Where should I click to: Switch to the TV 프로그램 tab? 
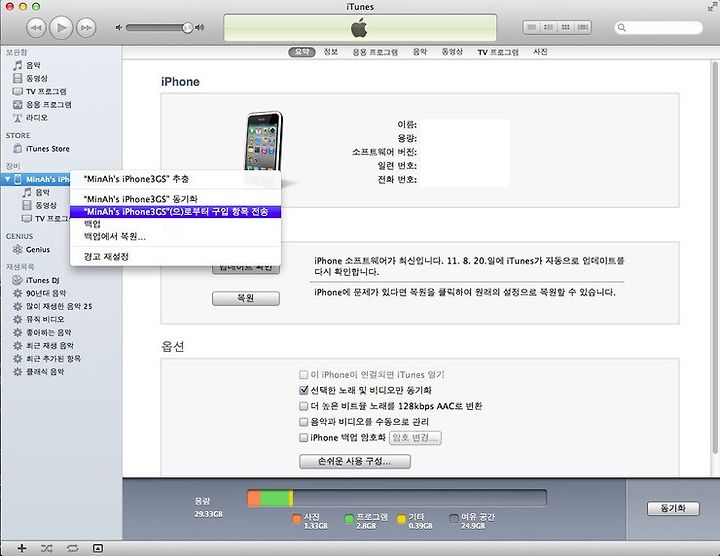pyautogui.click(x=498, y=52)
